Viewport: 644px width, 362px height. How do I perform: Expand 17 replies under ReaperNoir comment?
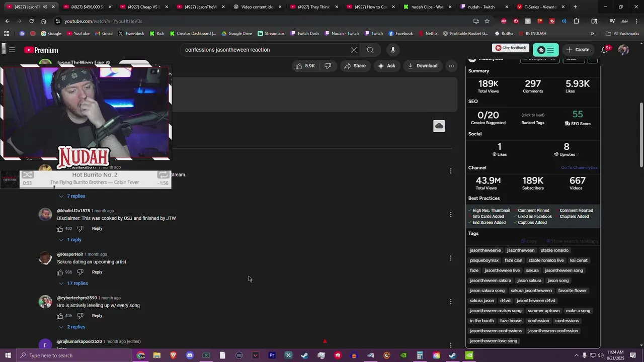[73, 284]
